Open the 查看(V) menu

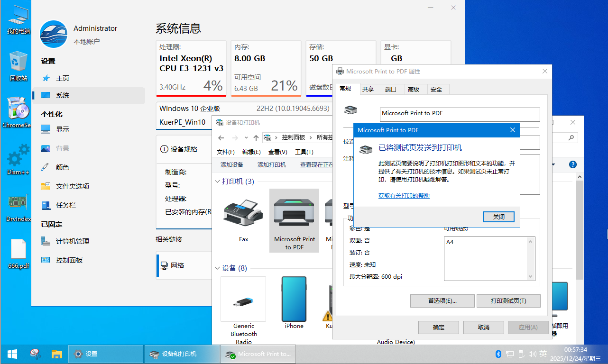(277, 152)
